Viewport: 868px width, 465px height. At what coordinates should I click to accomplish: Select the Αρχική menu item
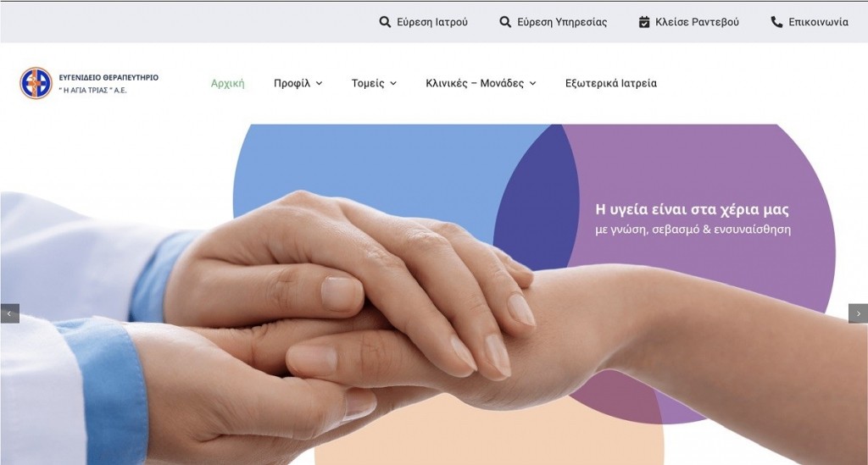tap(227, 84)
